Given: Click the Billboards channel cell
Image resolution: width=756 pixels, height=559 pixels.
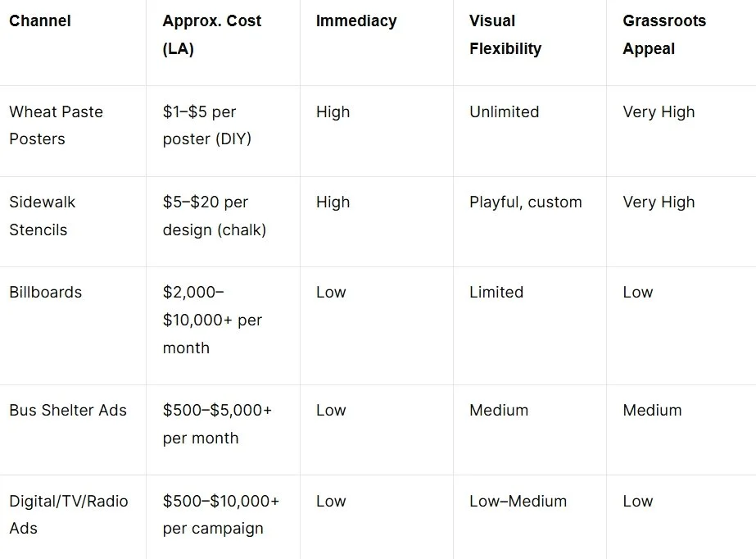Looking at the screenshot, I should pyautogui.click(x=45, y=292).
